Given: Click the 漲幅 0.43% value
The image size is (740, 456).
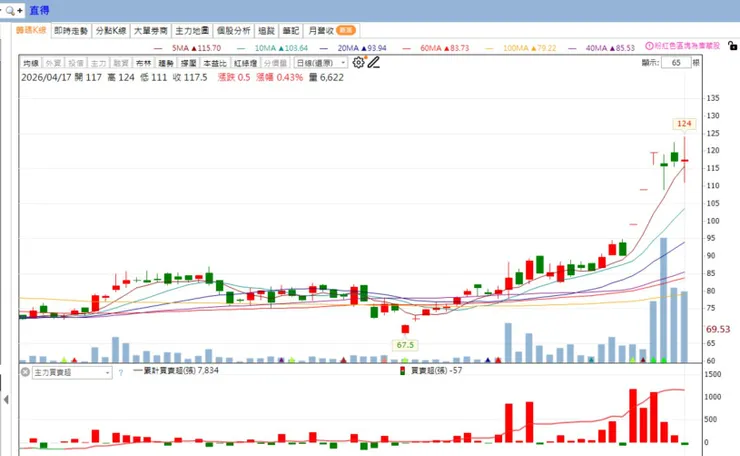Looking at the screenshot, I should click(279, 77).
